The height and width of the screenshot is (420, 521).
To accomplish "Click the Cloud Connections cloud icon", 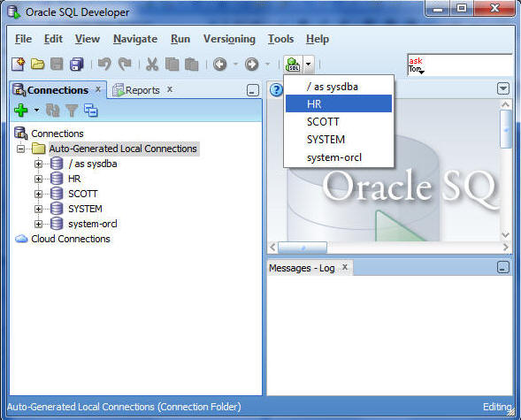I will (21, 239).
